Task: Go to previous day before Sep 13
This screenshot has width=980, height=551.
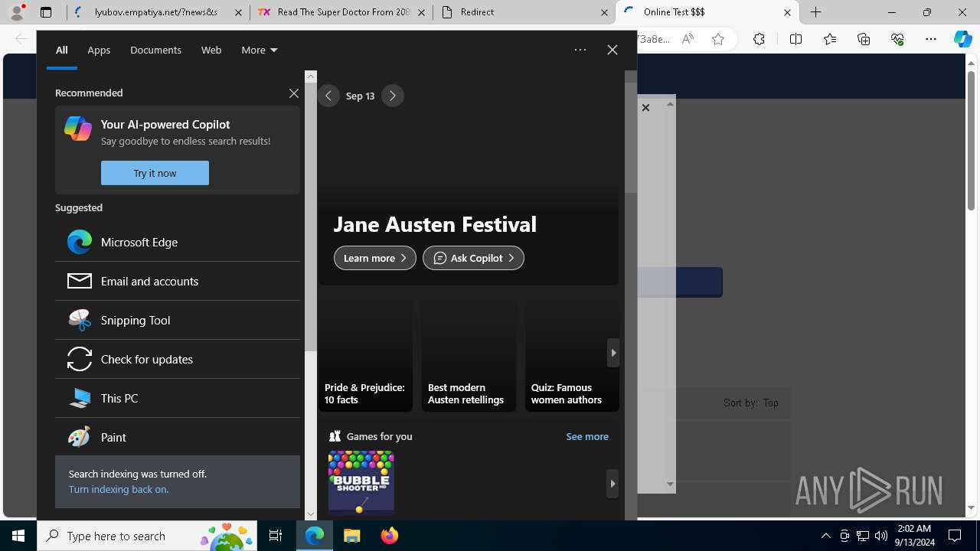Action: (328, 96)
